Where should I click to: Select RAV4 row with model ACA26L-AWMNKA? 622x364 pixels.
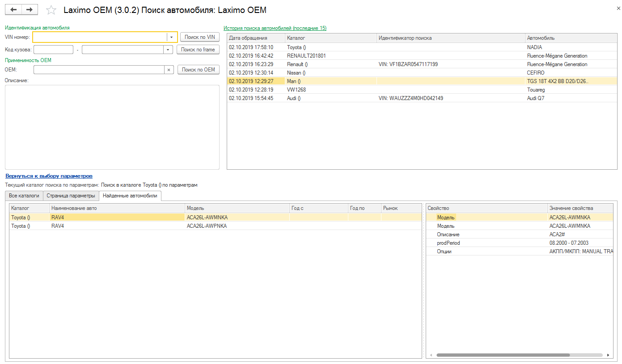point(216,218)
